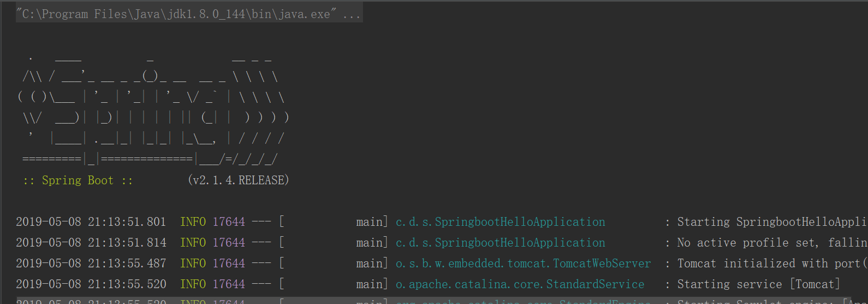Image resolution: width=868 pixels, height=304 pixels.
Task: Click first "c.d.s.SpringbootHelloApplication" logger name
Action: point(501,222)
